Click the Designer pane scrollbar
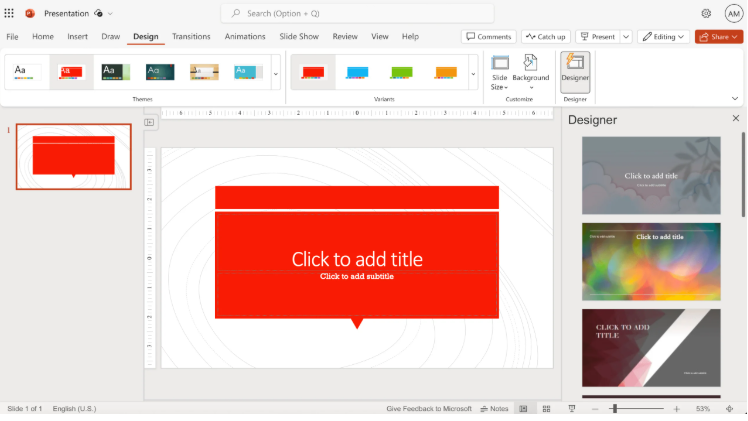The width and height of the screenshot is (748, 421). [744, 174]
